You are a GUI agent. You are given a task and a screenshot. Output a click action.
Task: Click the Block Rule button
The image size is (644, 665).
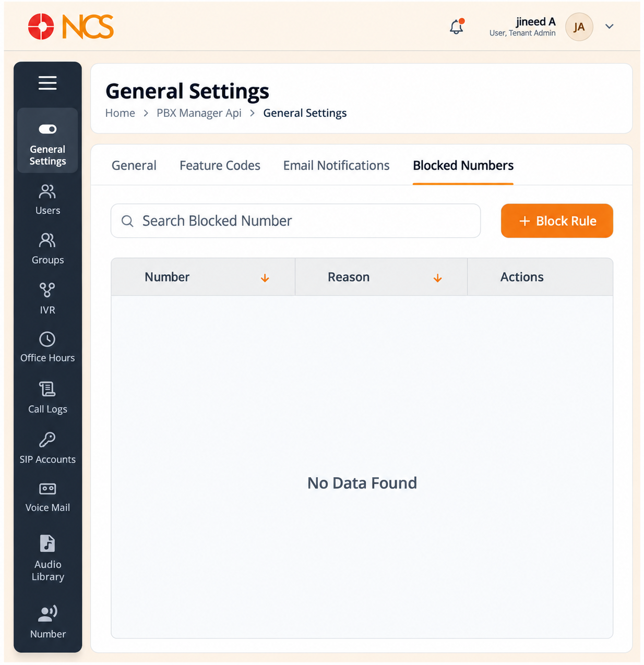[x=557, y=221]
